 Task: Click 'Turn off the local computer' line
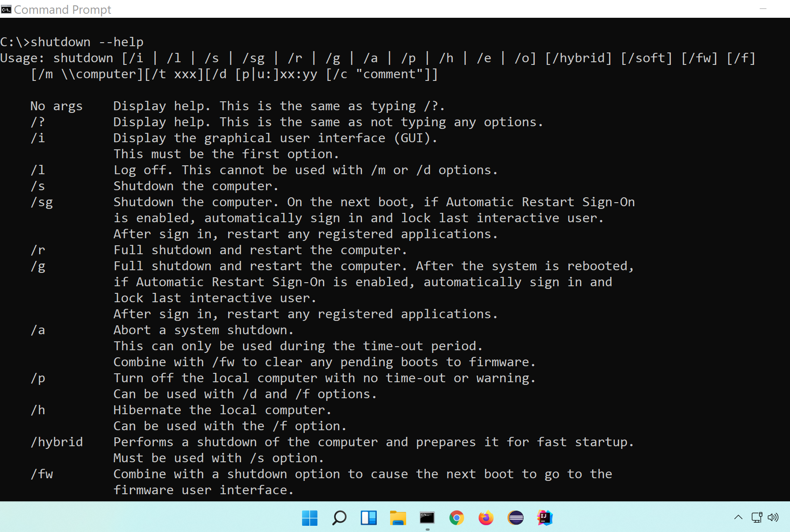coord(324,378)
